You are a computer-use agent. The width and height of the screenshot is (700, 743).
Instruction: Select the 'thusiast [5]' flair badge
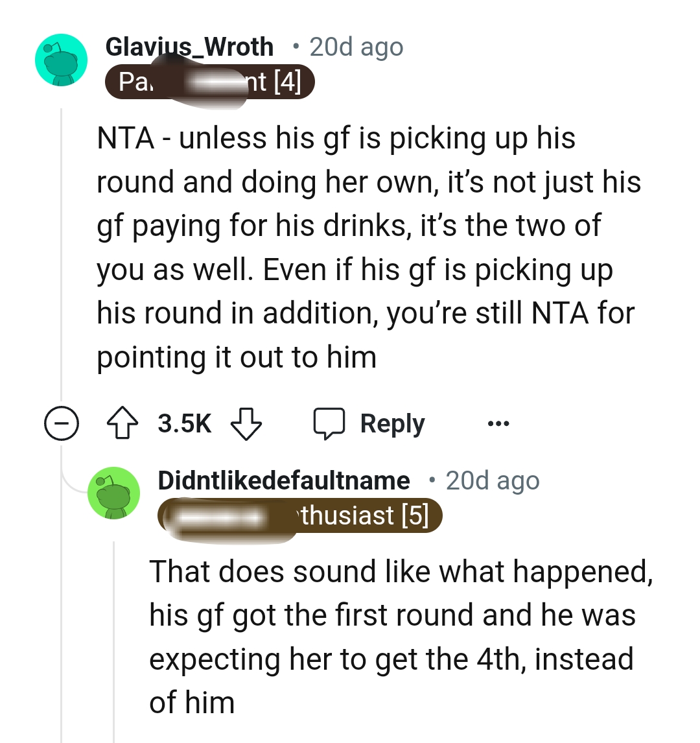[x=299, y=515]
